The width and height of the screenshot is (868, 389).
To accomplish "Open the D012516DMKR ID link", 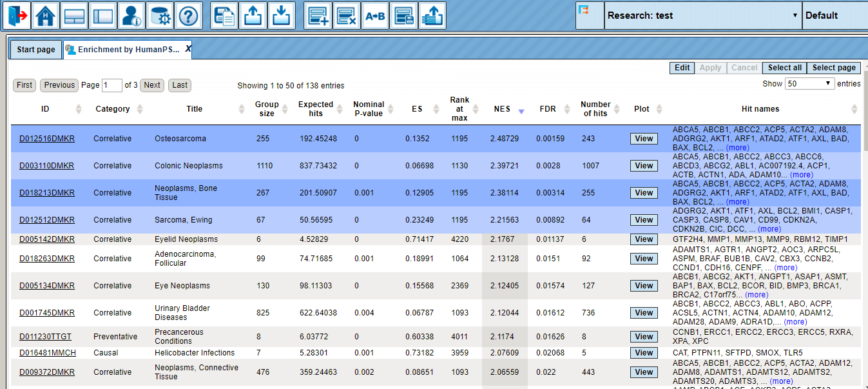I will tap(46, 139).
